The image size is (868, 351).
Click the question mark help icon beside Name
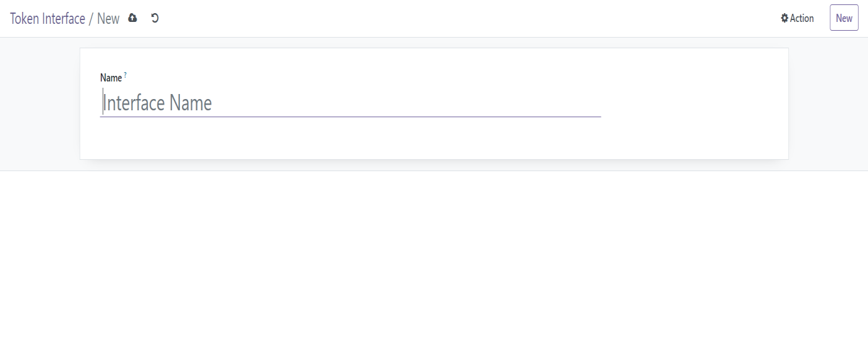(x=125, y=75)
